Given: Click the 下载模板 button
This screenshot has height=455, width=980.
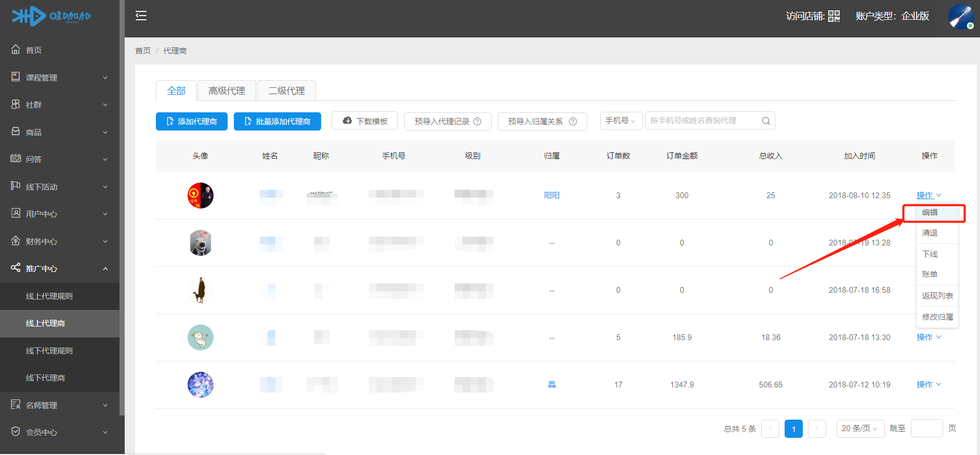Looking at the screenshot, I should pyautogui.click(x=365, y=121).
